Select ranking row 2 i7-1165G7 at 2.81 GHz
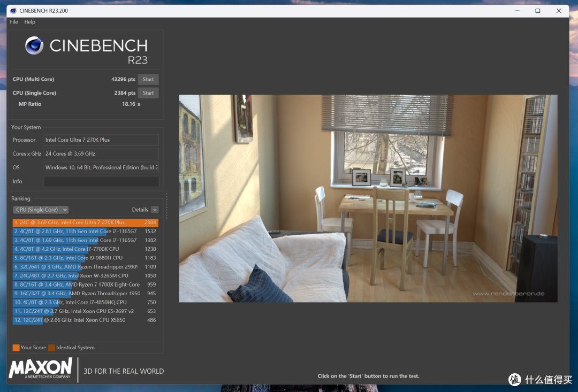The image size is (578, 392). [86, 232]
